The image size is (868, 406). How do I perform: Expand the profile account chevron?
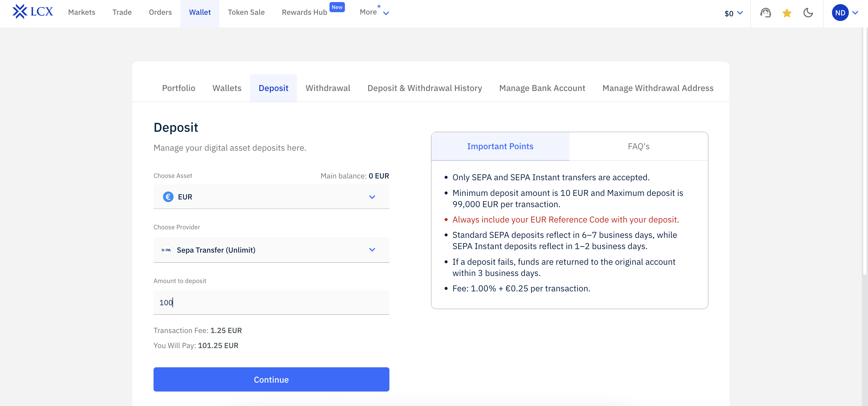tap(855, 13)
